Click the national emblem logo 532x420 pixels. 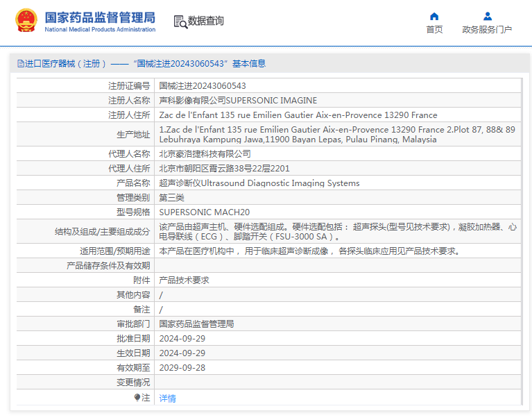point(26,21)
